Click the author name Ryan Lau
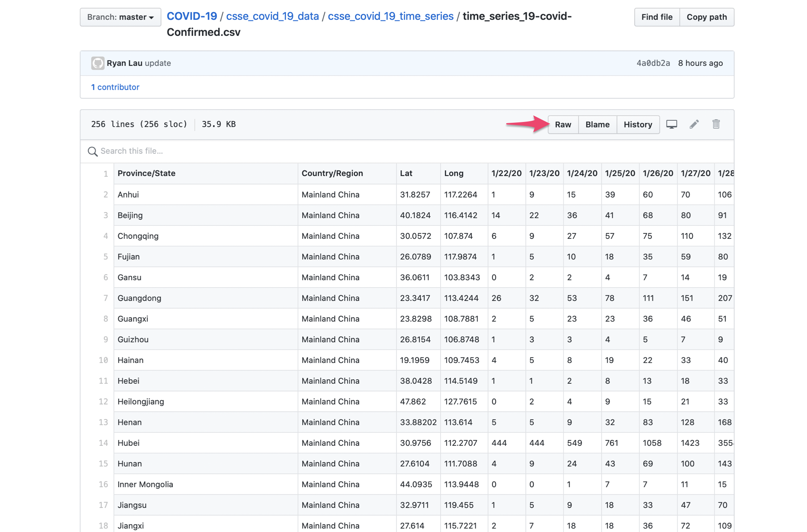The width and height of the screenshot is (807, 532). (x=124, y=63)
